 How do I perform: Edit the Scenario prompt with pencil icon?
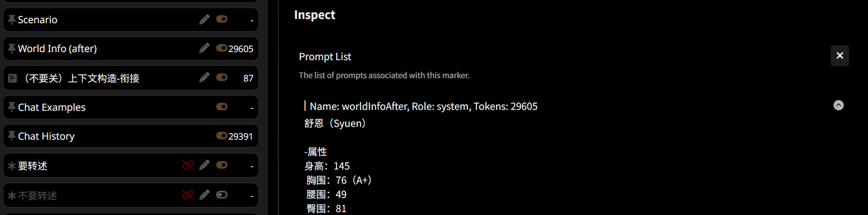pos(204,19)
